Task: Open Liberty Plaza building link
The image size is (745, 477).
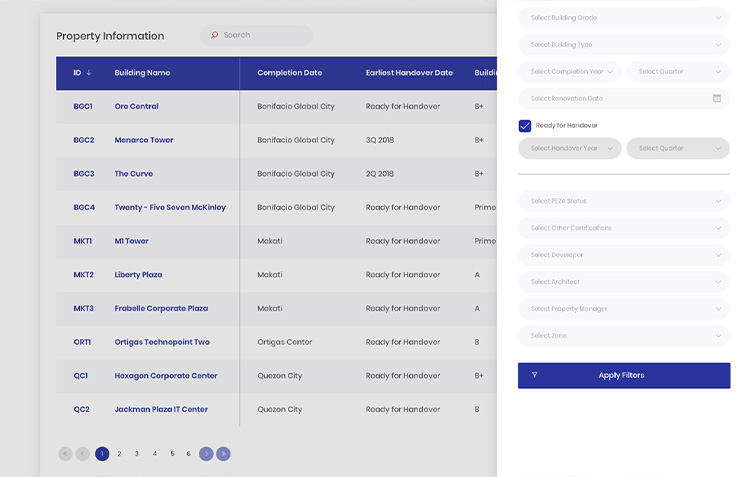Action: point(138,275)
